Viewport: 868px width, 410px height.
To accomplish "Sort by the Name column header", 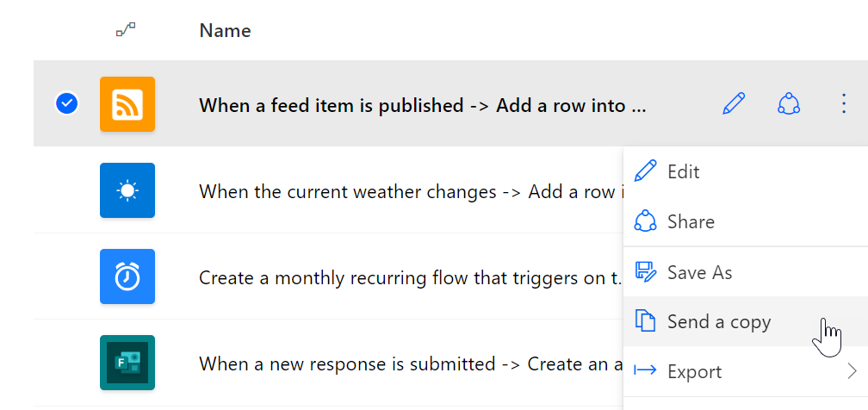I will [225, 31].
